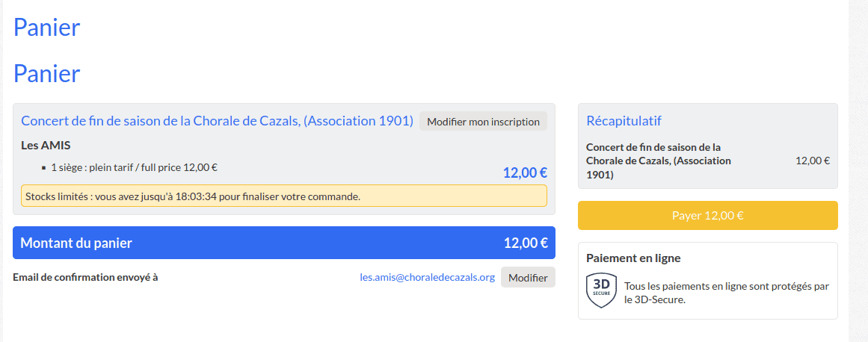
Task: Click the Les AMIS group name
Action: (x=46, y=145)
